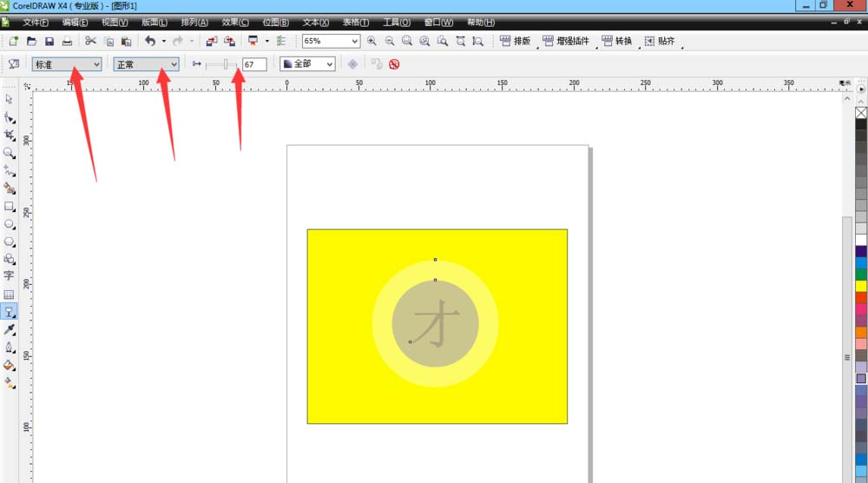Open the 文本 menu
Viewport: 868px width, 483px height.
(x=316, y=23)
